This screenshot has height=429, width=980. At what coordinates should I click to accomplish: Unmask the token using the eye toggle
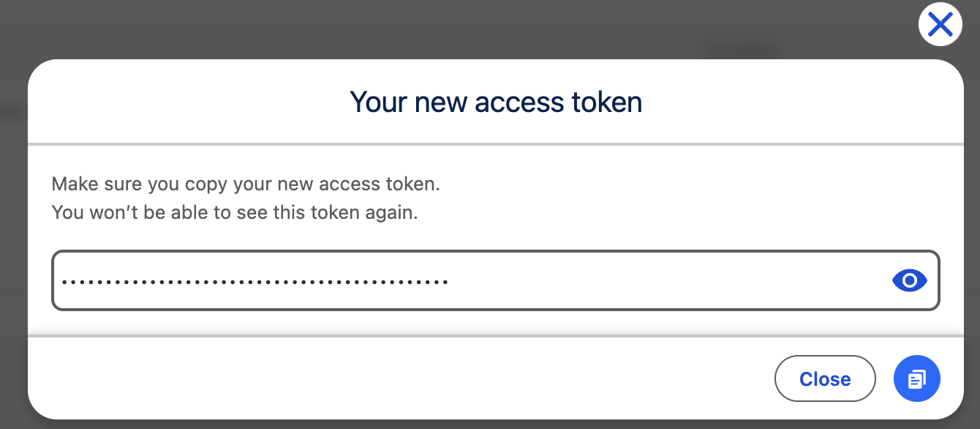(909, 280)
